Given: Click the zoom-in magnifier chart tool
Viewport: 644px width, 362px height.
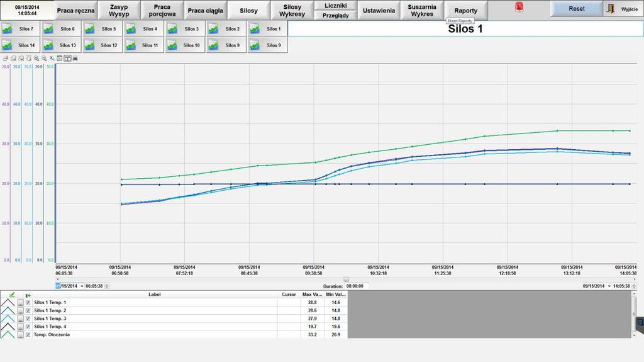Looking at the screenshot, I should pos(36,59).
